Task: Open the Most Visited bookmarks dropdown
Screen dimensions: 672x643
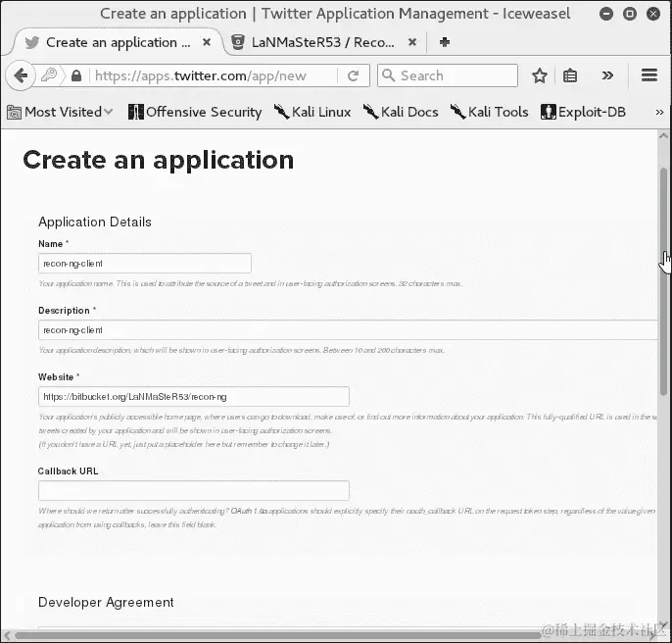Action: (60, 112)
